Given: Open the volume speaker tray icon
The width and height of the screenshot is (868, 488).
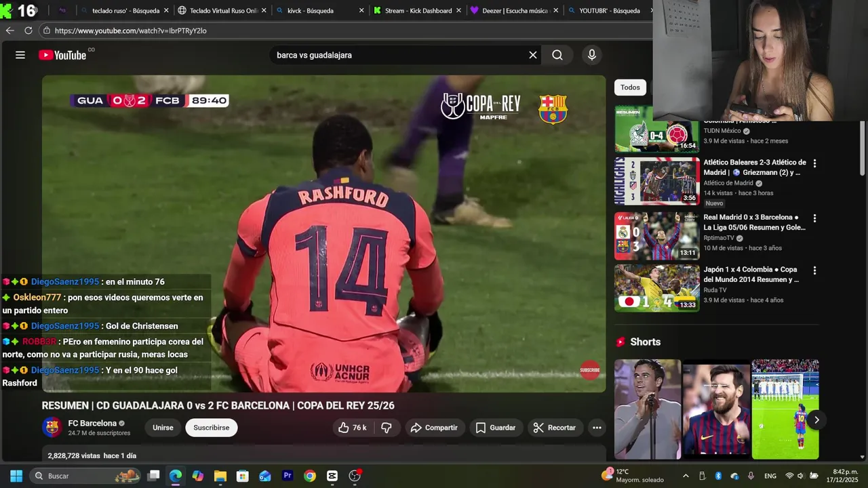Looking at the screenshot, I should click(801, 476).
